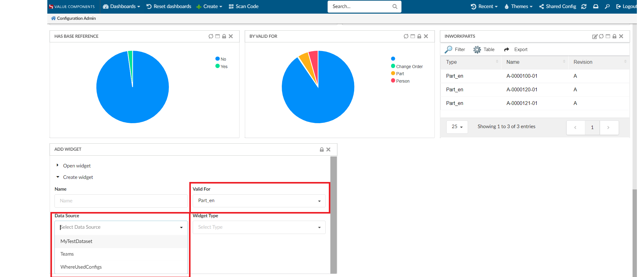
Task: Click the magnifier icon beside Logout
Action: [607, 6]
